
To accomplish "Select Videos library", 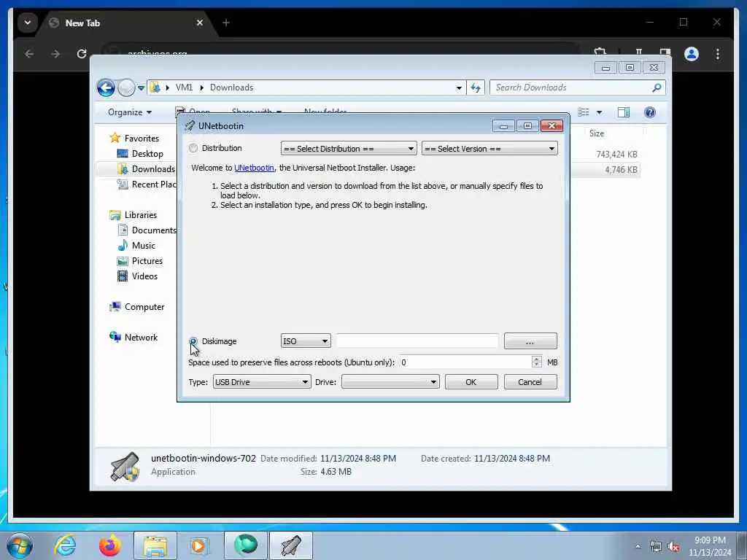I will (144, 276).
